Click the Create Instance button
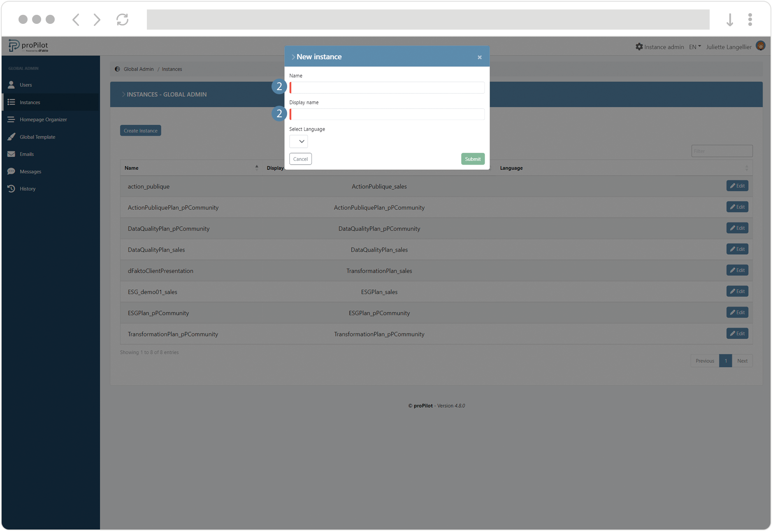The width and height of the screenshot is (773, 532). [140, 130]
